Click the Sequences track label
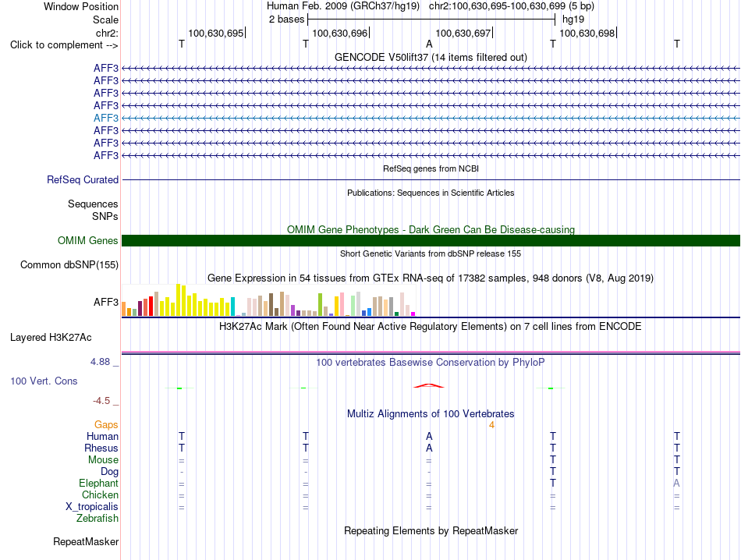The height and width of the screenshot is (560, 741). (93, 204)
